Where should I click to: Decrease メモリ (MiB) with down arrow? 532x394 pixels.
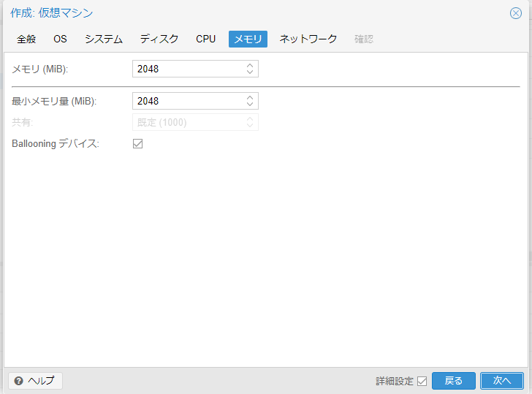250,72
